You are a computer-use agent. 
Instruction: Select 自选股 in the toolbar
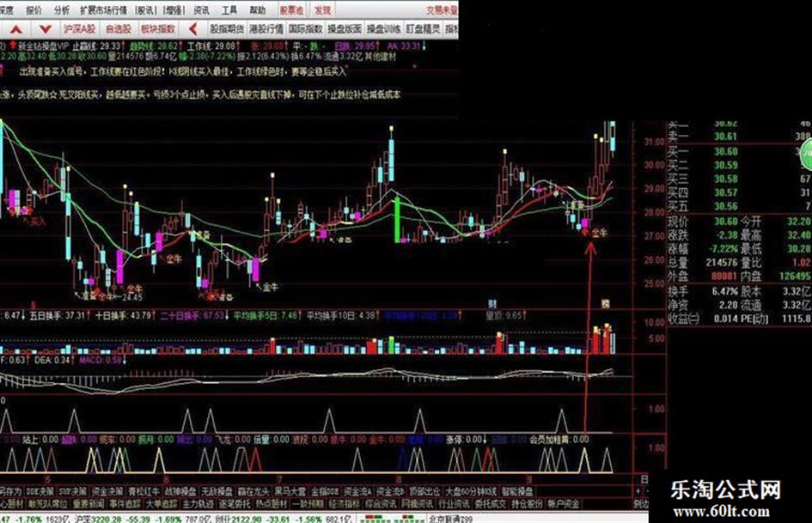[119, 29]
